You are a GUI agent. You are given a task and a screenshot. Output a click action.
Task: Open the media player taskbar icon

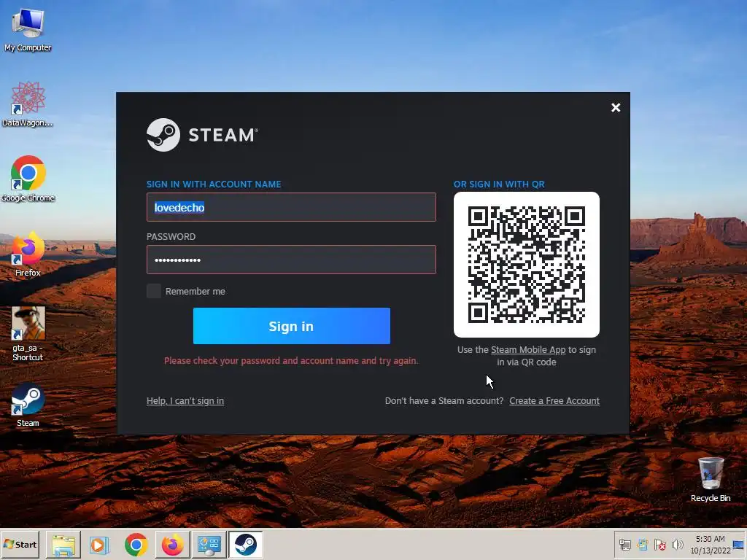(99, 544)
